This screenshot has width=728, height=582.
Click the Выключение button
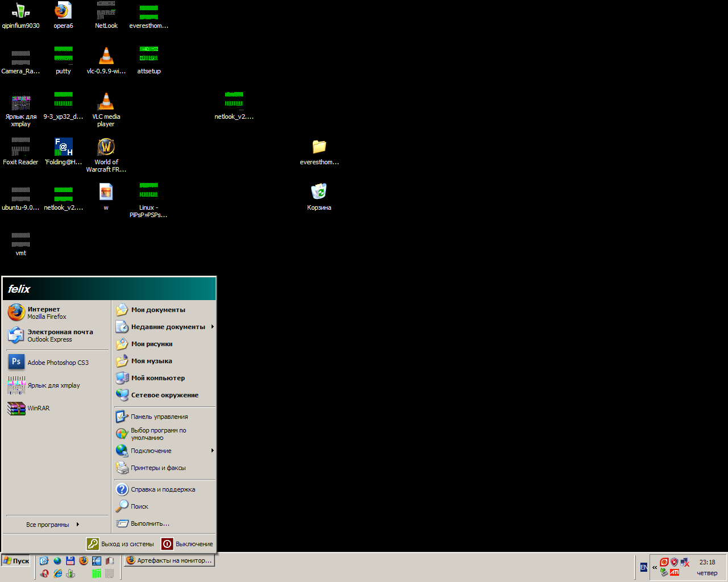coord(187,544)
